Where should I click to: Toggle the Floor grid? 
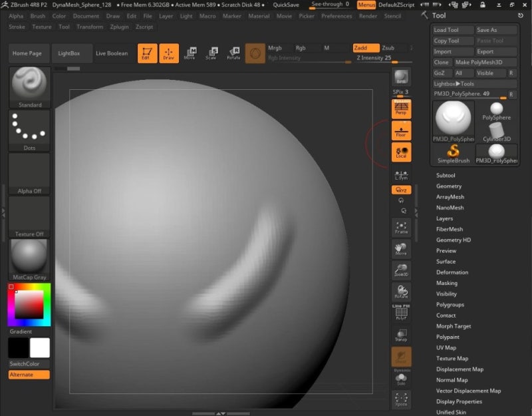pos(402,130)
